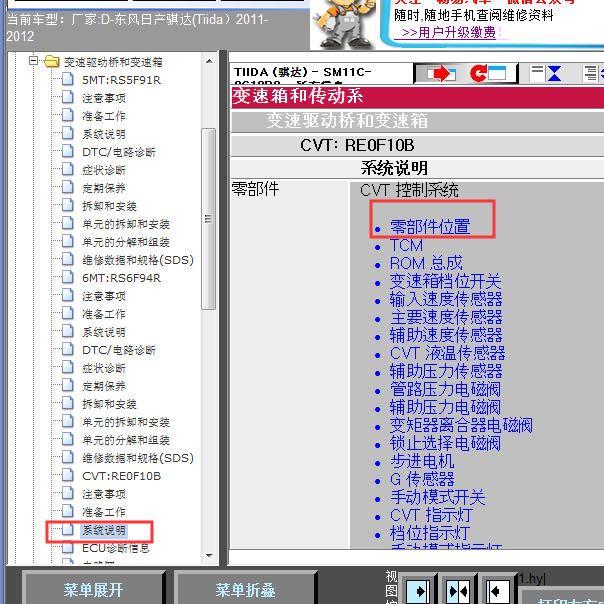
Task: Open the 零部件位置 link
Action: pyautogui.click(x=430, y=226)
